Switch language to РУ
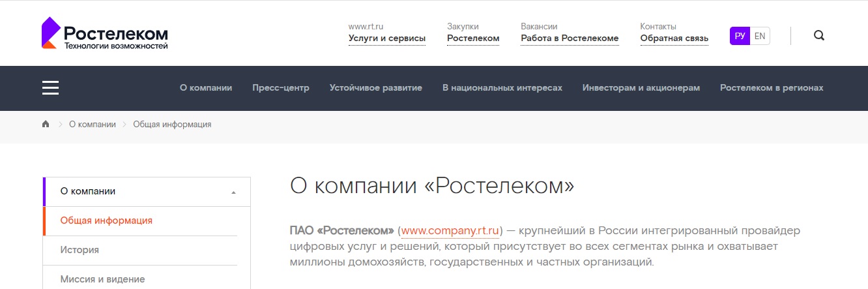868x289 pixels. [x=740, y=36]
